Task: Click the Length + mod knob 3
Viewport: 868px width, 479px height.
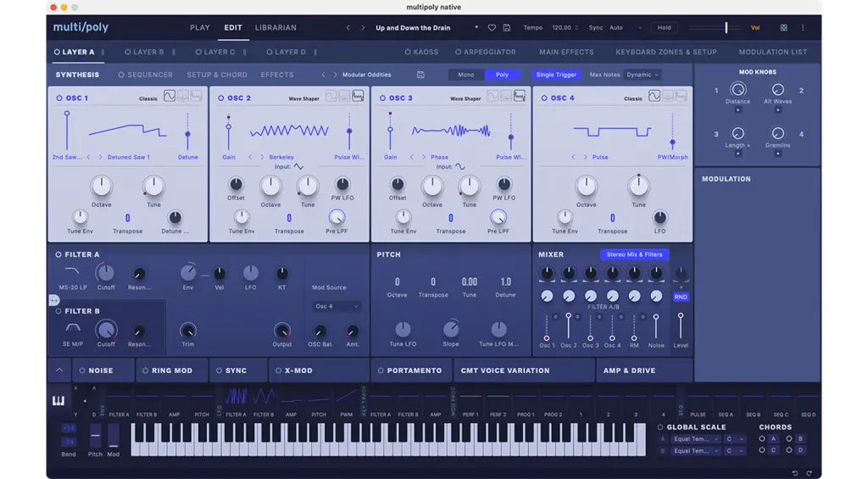Action: click(738, 133)
